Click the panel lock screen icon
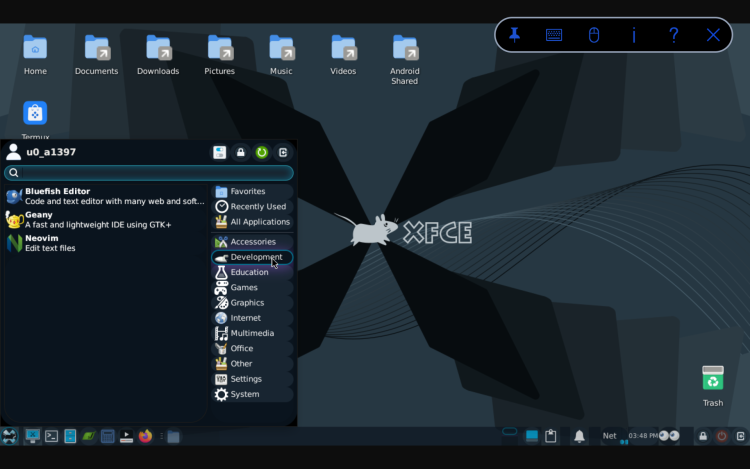The image size is (750, 469). [703, 436]
